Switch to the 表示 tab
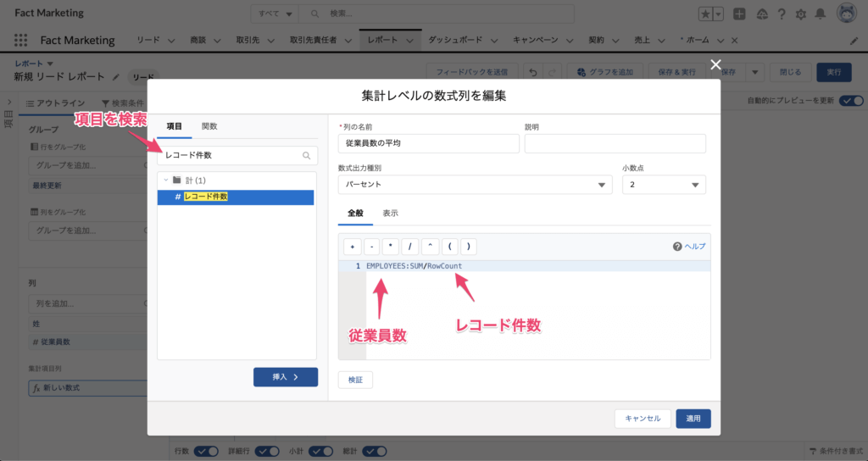 390,213
